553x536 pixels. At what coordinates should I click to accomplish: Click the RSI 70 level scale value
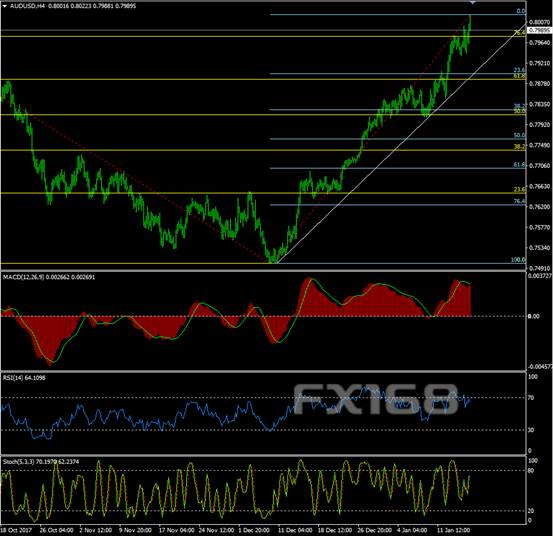[x=531, y=398]
